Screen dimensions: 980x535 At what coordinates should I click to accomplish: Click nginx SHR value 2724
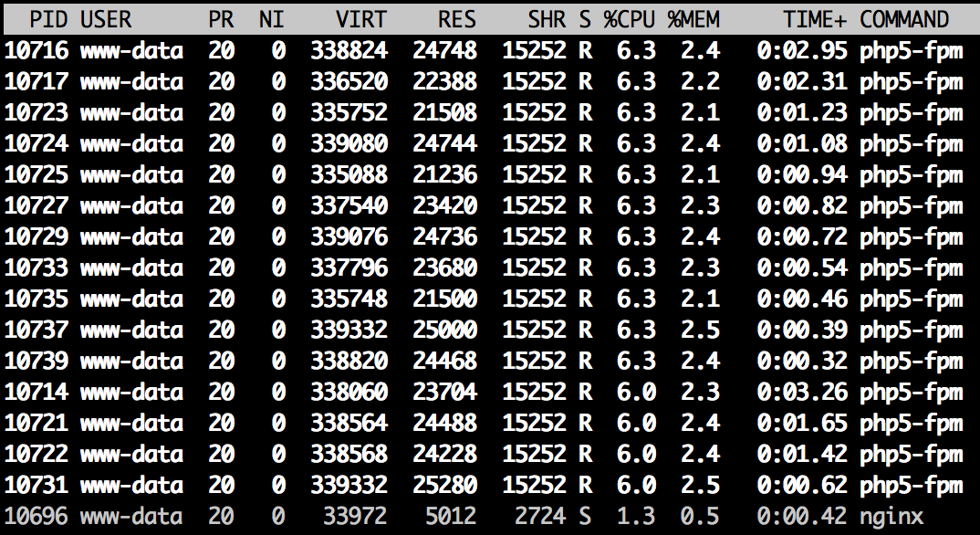pyautogui.click(x=540, y=516)
